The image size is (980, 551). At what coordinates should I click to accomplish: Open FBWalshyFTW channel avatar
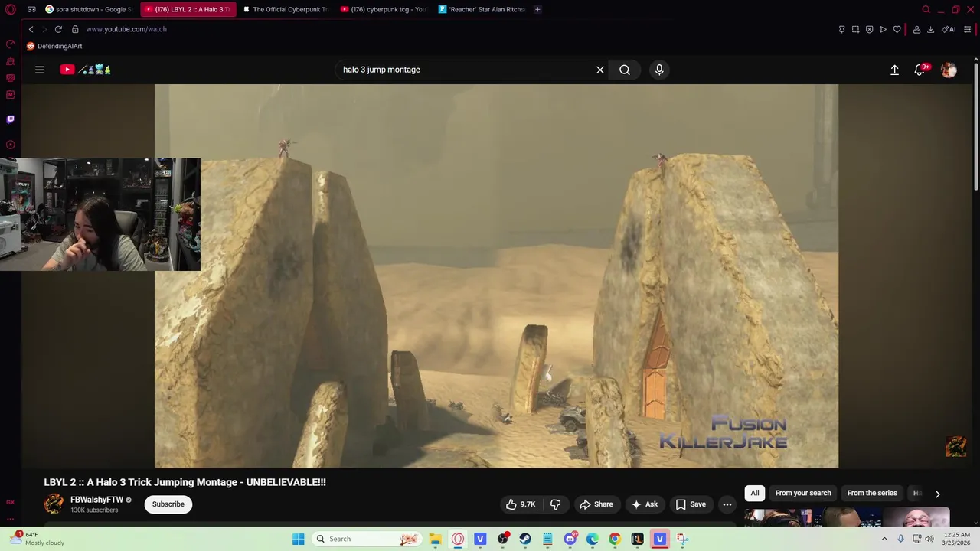click(x=54, y=504)
